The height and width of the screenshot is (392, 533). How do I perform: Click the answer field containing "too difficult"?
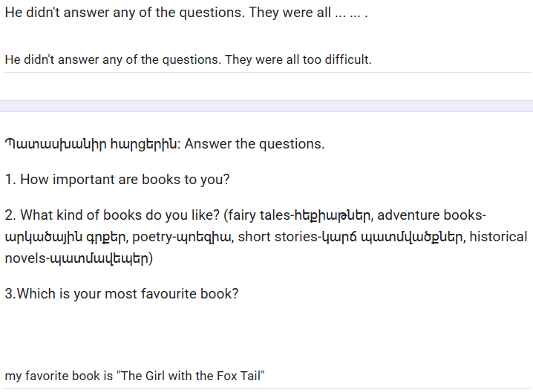tap(267, 60)
